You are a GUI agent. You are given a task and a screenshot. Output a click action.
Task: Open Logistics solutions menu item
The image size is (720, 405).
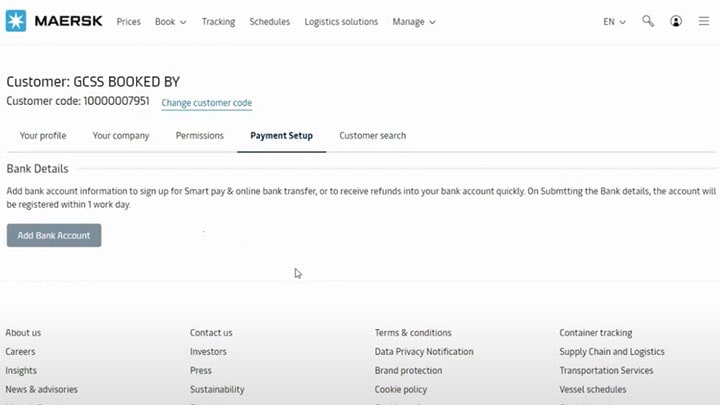point(341,21)
